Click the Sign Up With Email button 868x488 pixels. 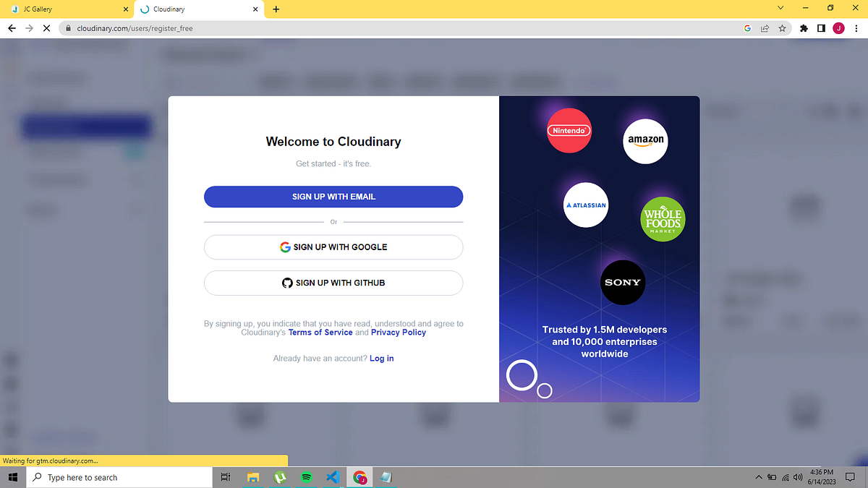[x=333, y=196]
